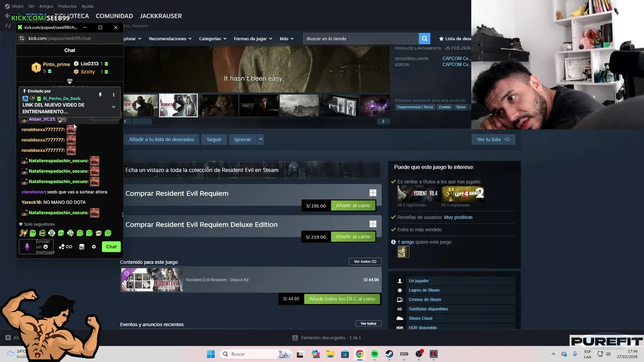
Task: Click the store search magnifier button
Action: click(425, 39)
